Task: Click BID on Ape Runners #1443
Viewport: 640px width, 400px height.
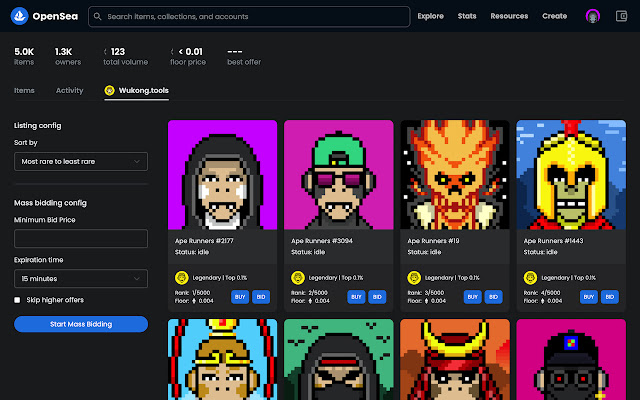Action: tap(610, 297)
